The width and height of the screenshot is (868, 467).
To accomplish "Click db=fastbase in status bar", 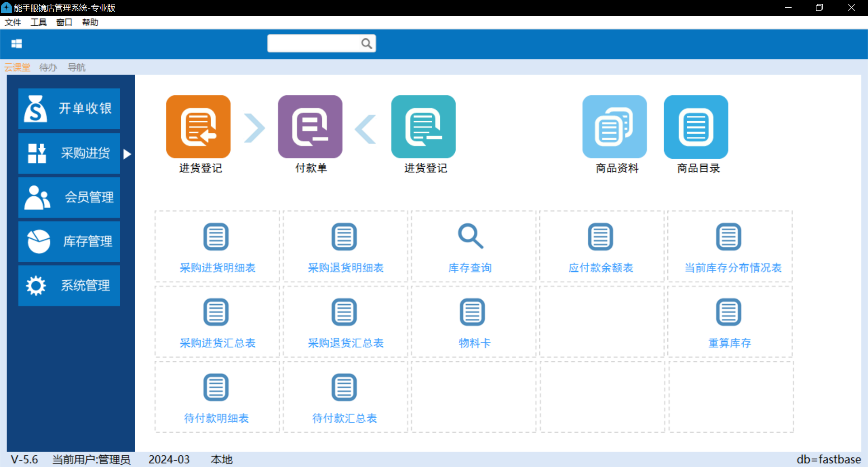I will (x=829, y=459).
